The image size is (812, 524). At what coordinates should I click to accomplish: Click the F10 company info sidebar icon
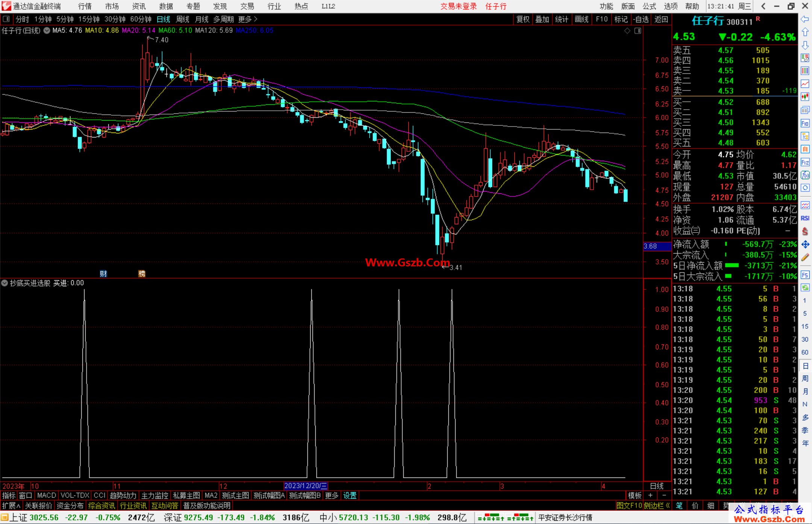(x=805, y=123)
